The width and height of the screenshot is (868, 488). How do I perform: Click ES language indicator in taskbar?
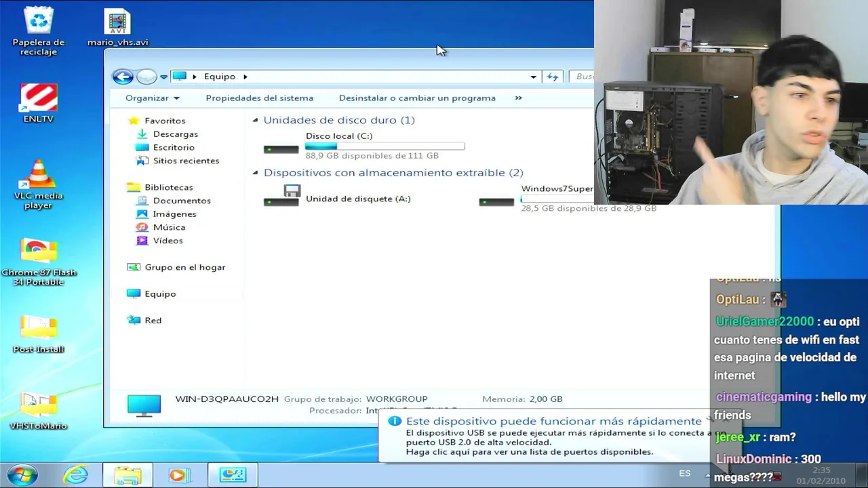coord(685,474)
